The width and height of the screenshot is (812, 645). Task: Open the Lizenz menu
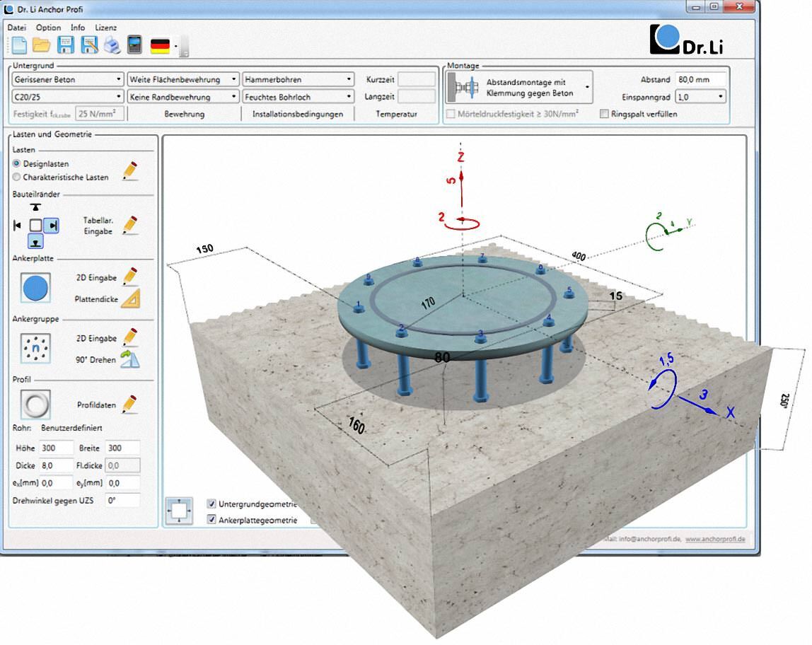[x=105, y=28]
